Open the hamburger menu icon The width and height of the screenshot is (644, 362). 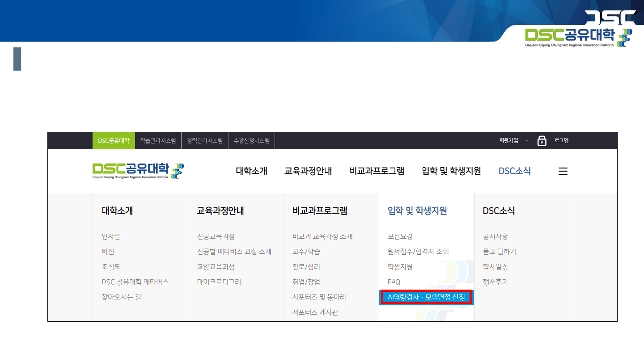[x=563, y=171]
